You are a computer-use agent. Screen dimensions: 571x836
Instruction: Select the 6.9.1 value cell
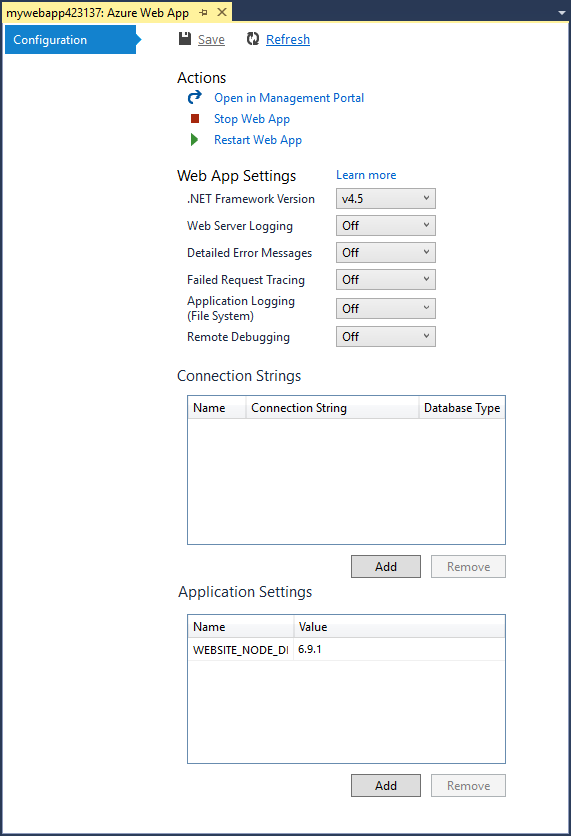point(399,649)
